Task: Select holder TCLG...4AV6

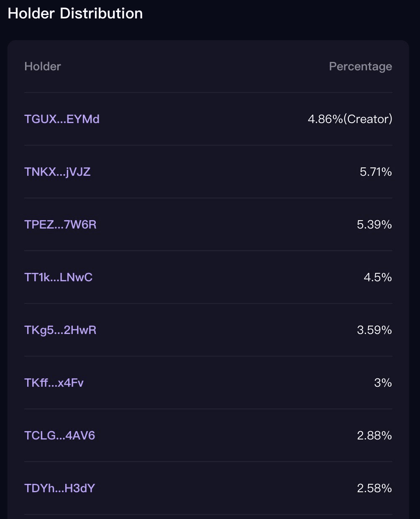Action: 60,436
